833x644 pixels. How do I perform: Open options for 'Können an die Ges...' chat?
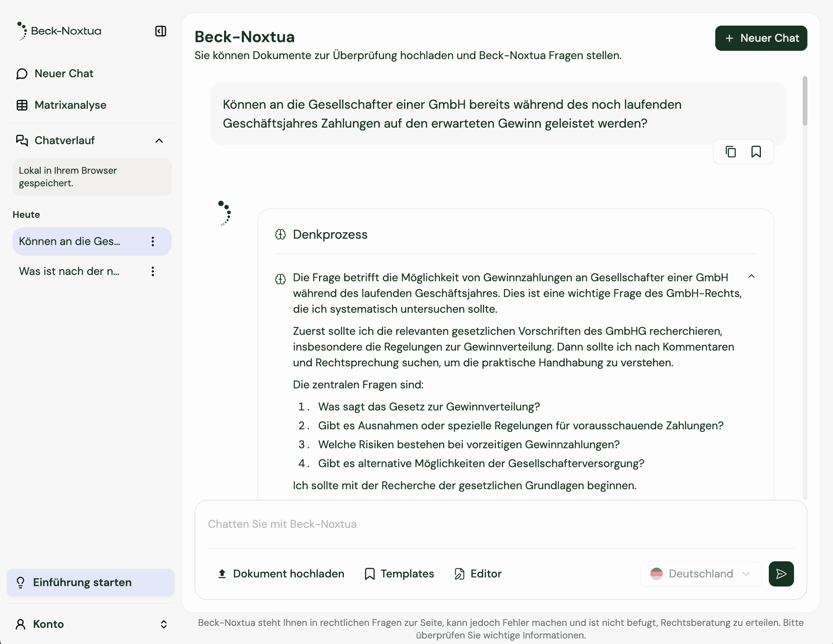coord(153,241)
